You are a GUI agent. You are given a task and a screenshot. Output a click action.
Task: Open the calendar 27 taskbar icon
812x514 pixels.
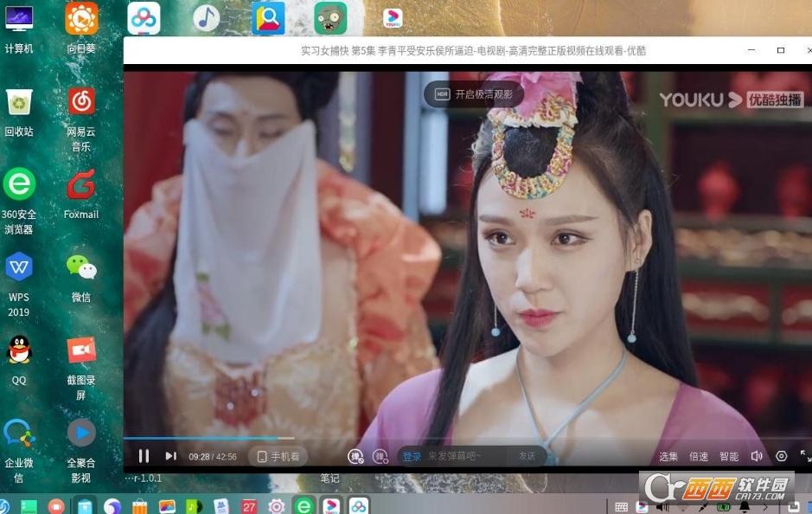click(x=249, y=506)
